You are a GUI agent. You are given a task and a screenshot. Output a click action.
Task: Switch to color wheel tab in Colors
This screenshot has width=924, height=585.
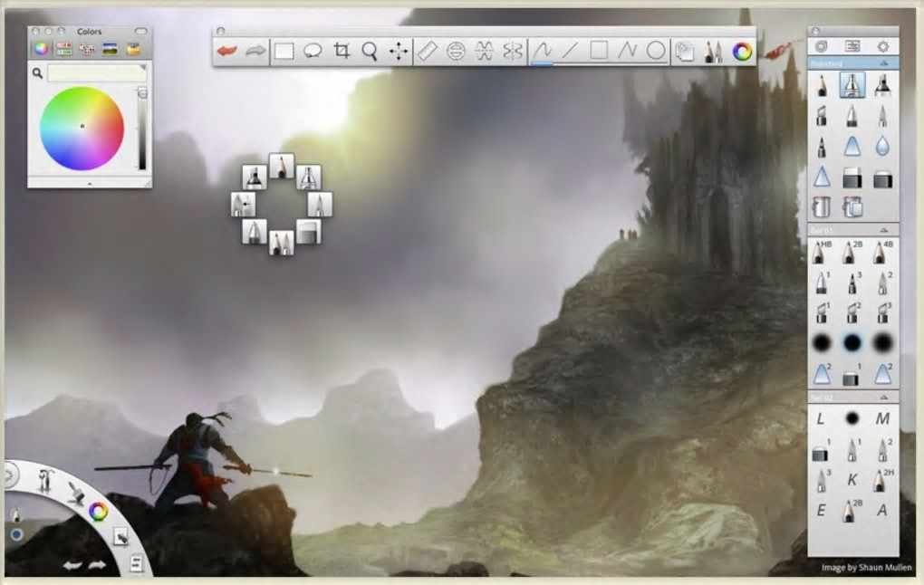click(41, 49)
